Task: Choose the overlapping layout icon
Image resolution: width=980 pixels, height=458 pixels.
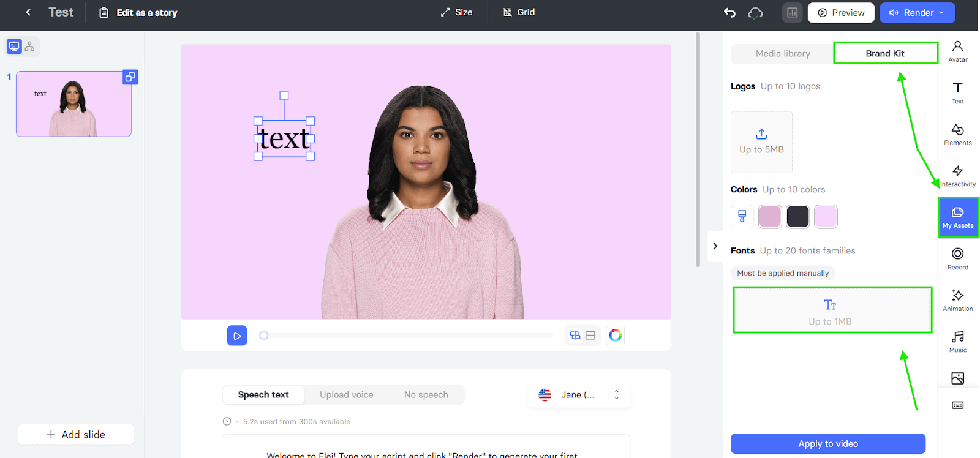Action: coord(575,336)
